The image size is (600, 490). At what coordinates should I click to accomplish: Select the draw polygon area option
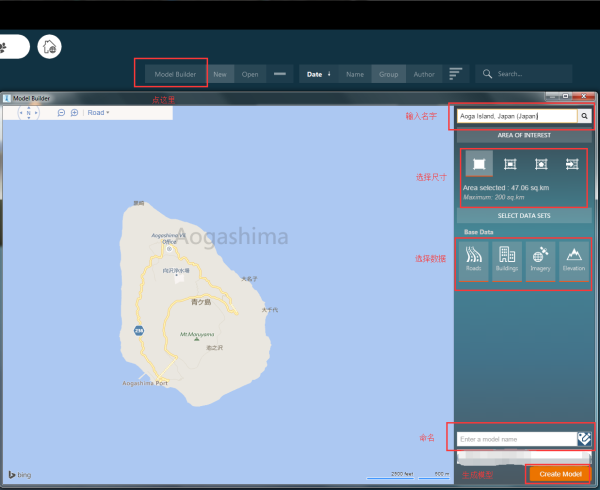[541, 164]
